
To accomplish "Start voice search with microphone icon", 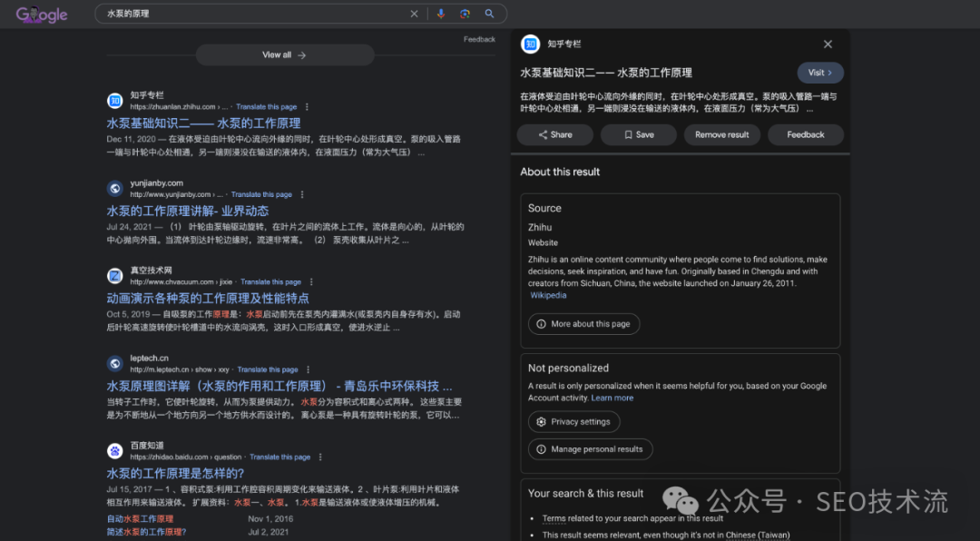I will click(441, 14).
